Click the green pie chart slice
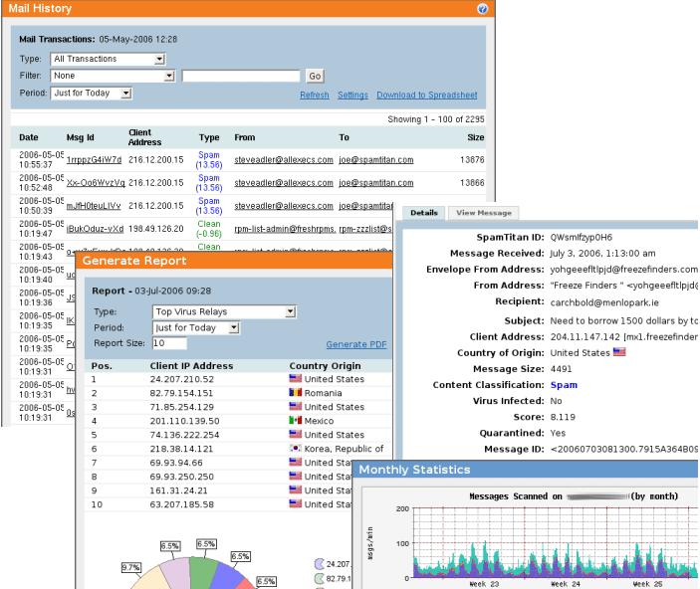The height and width of the screenshot is (589, 700). click(203, 572)
